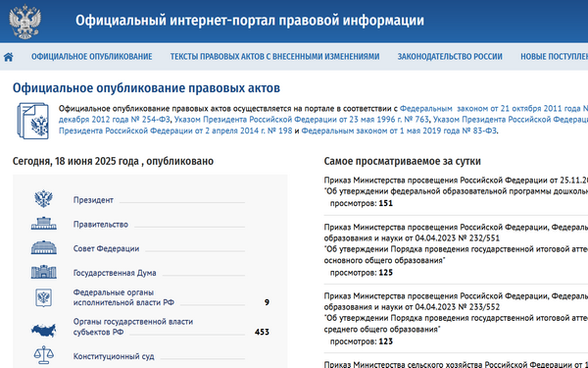Open Федеральным законом от 21 октября 2011 link

(x=494, y=109)
